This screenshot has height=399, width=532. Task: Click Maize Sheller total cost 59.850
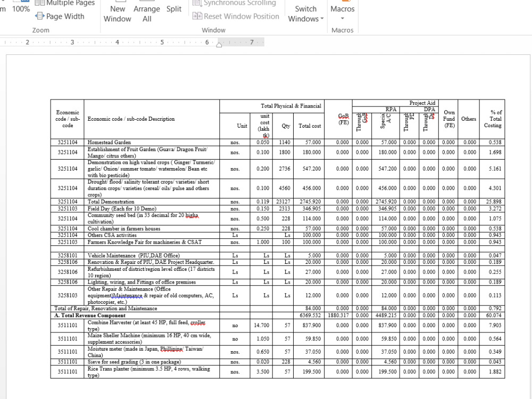tap(313, 338)
